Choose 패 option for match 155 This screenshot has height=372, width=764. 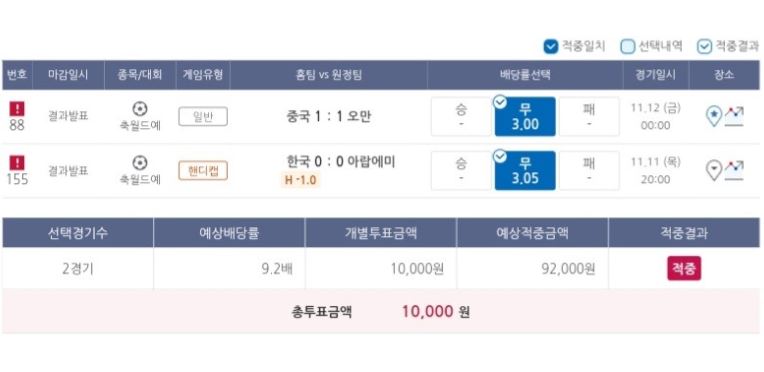pyautogui.click(x=589, y=171)
